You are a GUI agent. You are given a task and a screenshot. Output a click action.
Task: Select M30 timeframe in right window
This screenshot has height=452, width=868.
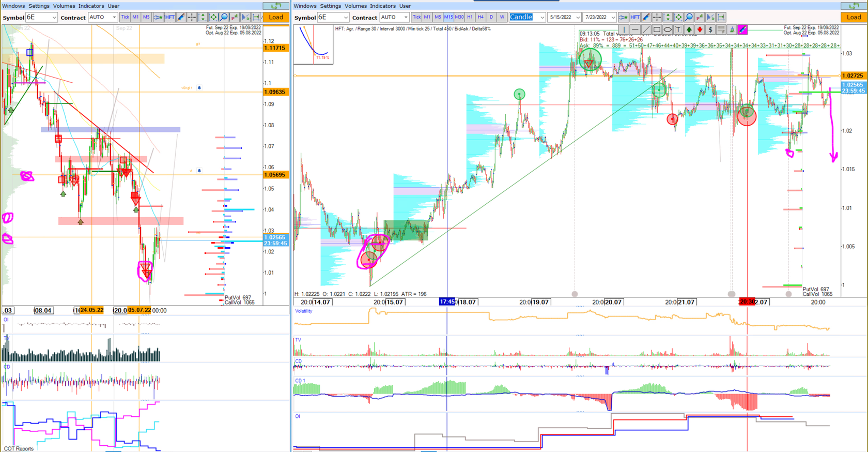click(x=459, y=17)
